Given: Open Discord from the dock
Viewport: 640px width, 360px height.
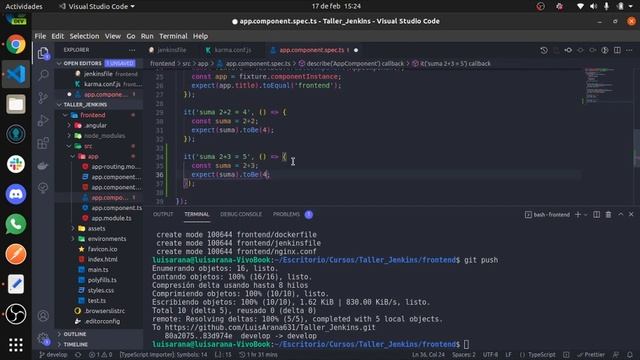Looking at the screenshot, I should [x=16, y=194].
